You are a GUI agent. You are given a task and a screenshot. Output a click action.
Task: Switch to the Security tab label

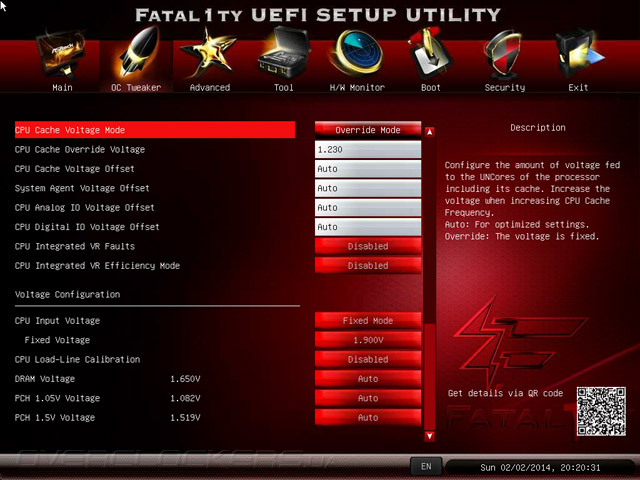(505, 88)
